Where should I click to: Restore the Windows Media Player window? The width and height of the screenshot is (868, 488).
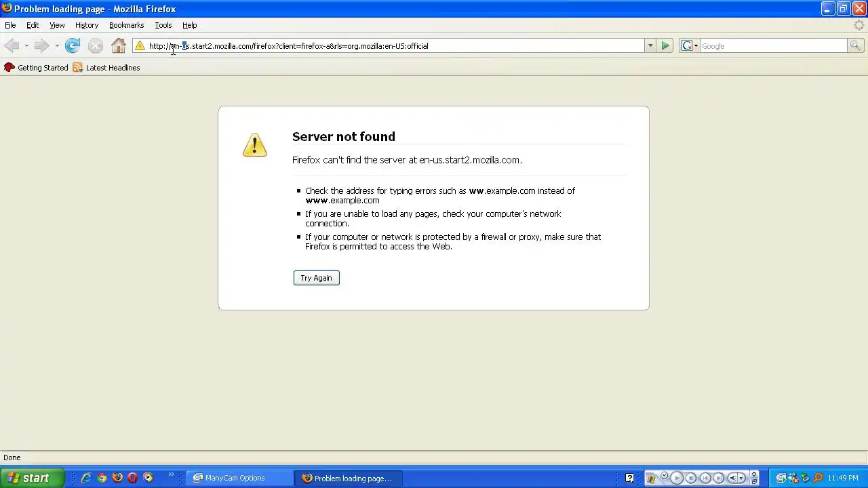[x=754, y=482]
